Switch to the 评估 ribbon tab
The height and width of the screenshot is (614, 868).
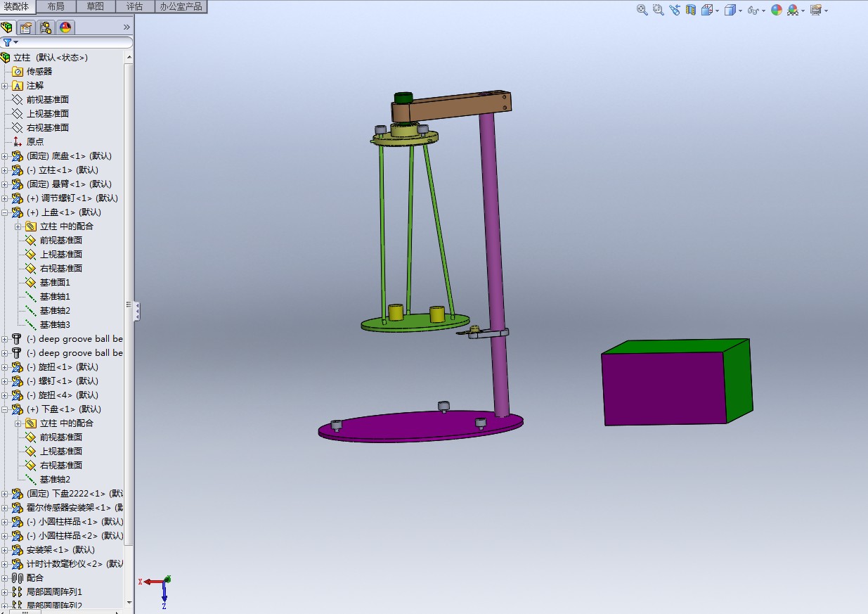click(x=134, y=6)
